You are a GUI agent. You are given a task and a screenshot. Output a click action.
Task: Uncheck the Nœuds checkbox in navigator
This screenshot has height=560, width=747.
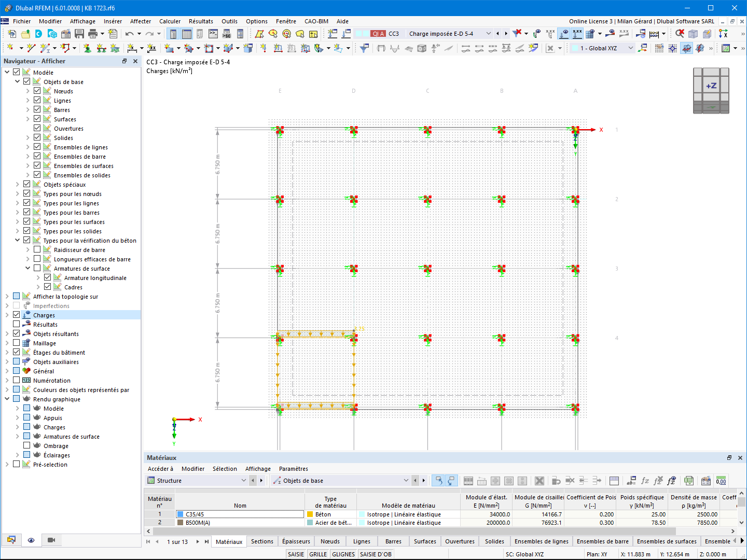click(x=37, y=91)
